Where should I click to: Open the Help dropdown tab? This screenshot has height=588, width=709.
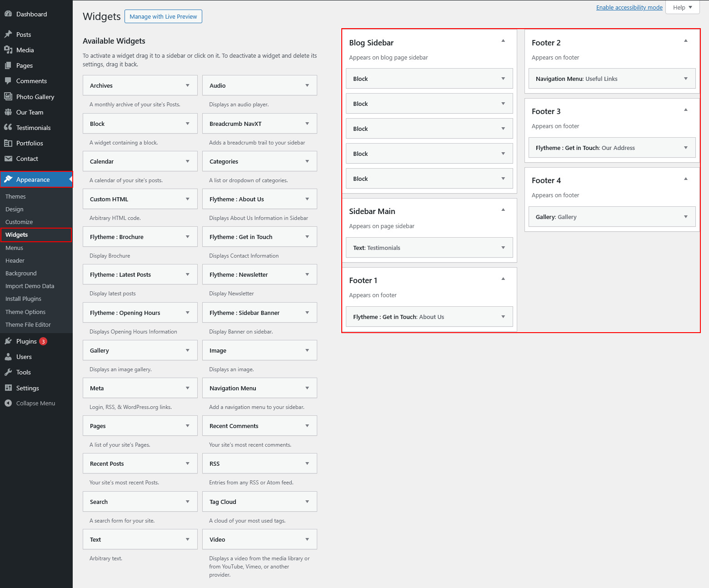(x=682, y=7)
